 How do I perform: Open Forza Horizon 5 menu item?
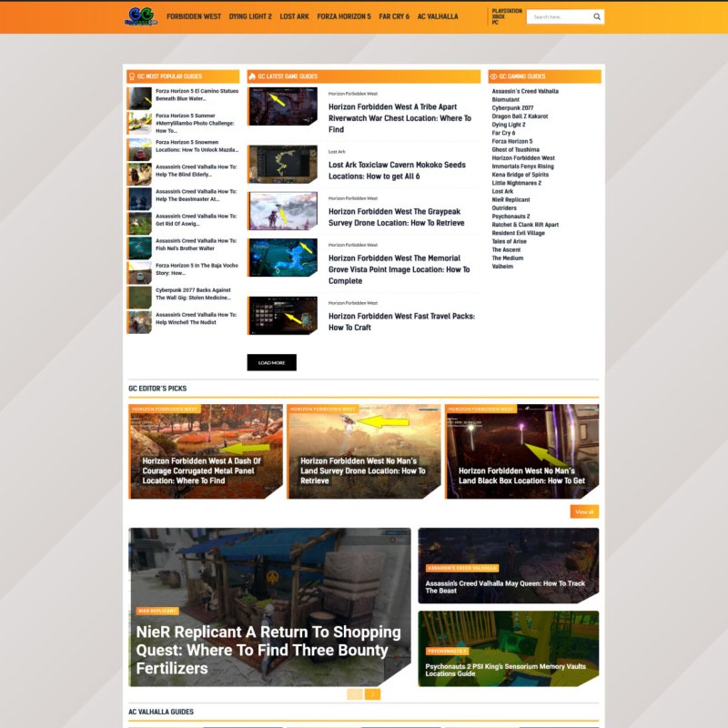pos(344,16)
